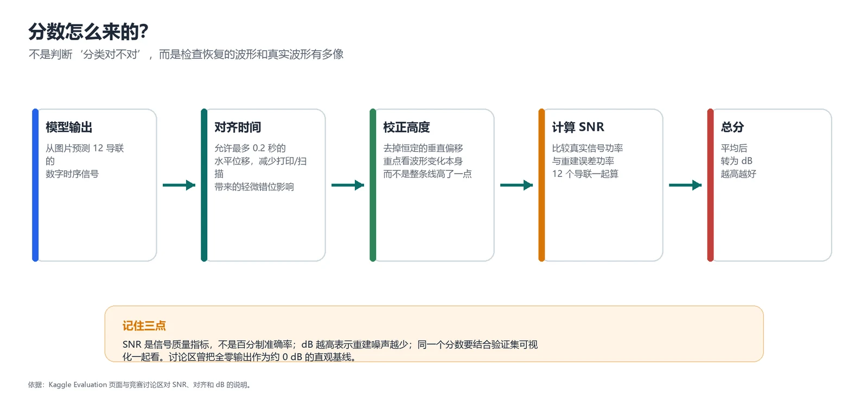Select the 计算 SNR card heading
Screen dimensions: 868x402
click(578, 127)
